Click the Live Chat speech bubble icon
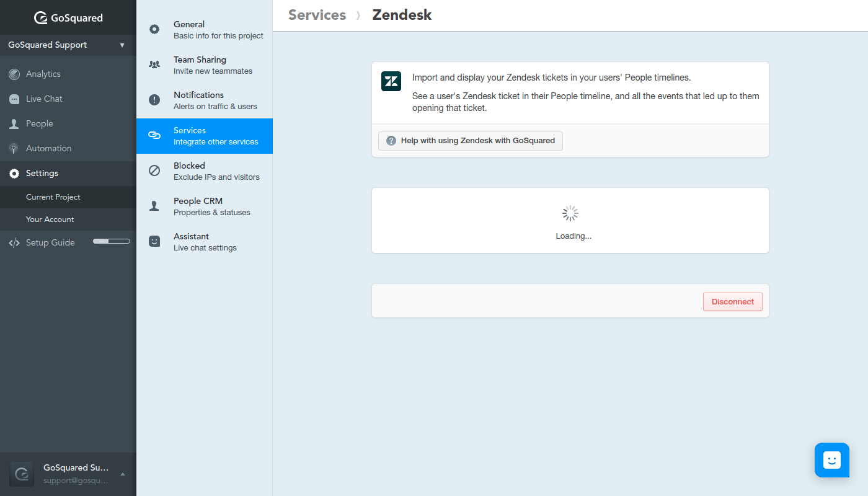This screenshot has height=496, width=868. [14, 99]
